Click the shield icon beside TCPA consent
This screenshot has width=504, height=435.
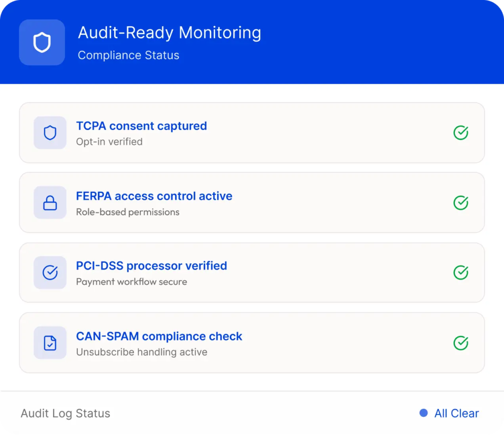[x=50, y=133]
